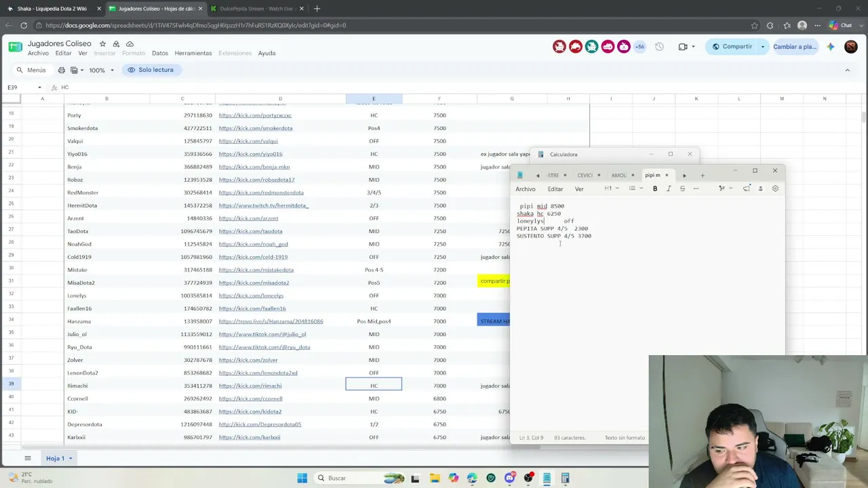This screenshot has width=868, height=488.
Task: Open Editar menu in Notepad
Action: click(555, 189)
